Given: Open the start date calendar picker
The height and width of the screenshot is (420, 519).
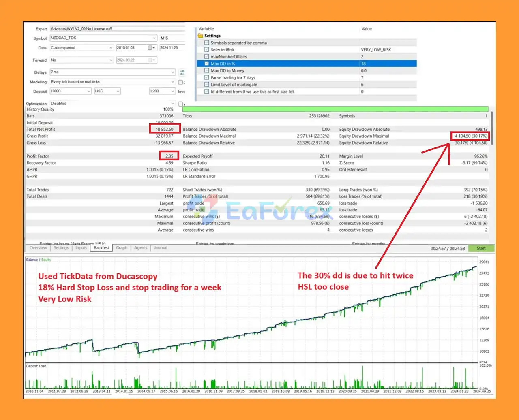Looking at the screenshot, I should pos(151,48).
